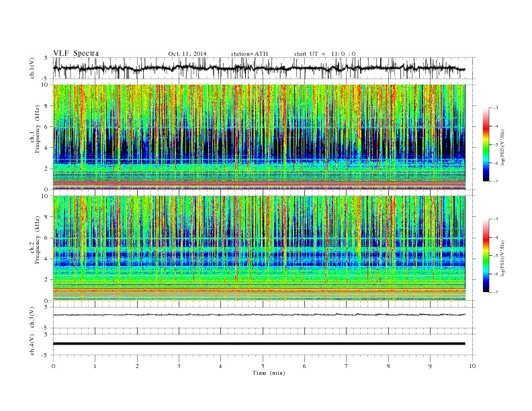Click "ch.1 Frequency (kHz)" axis label
The image size is (532, 411).
pos(35,129)
